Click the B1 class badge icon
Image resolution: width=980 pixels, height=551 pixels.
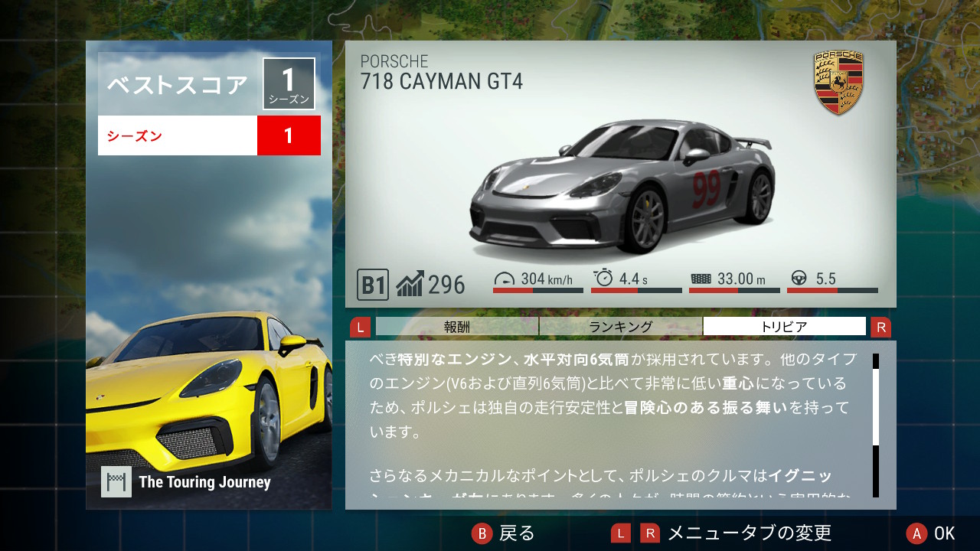pyautogui.click(x=373, y=285)
